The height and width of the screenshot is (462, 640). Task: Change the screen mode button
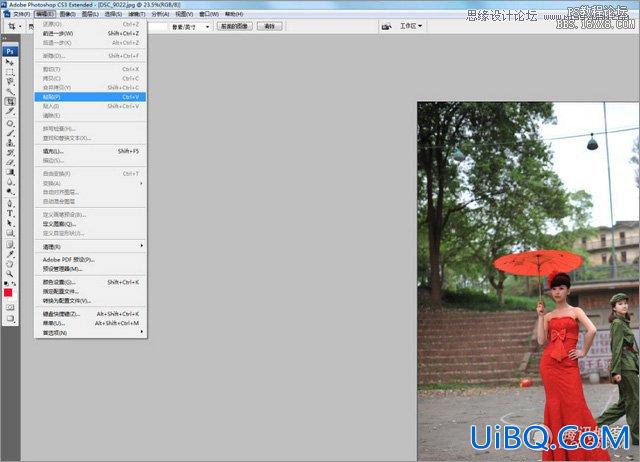pyautogui.click(x=10, y=318)
